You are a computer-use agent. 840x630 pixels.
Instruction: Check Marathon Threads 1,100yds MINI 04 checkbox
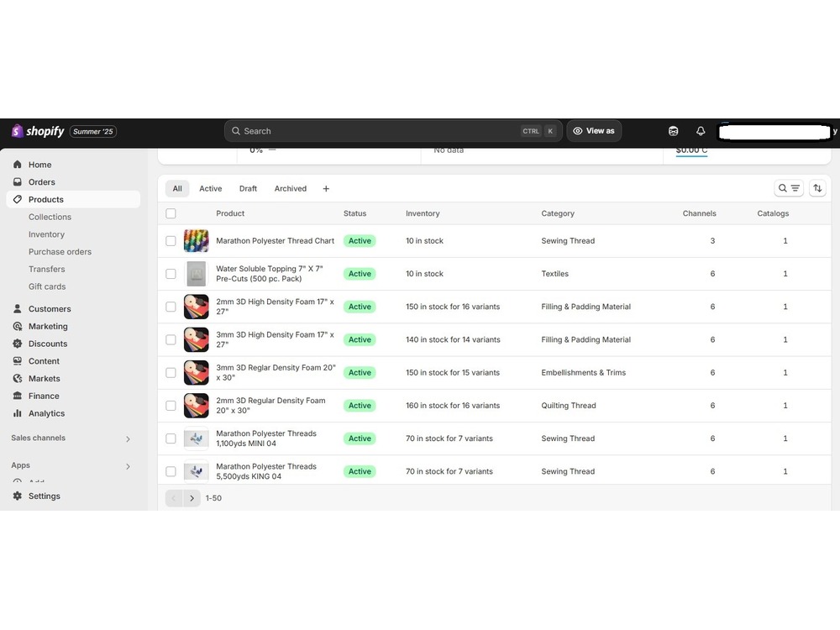click(x=171, y=438)
